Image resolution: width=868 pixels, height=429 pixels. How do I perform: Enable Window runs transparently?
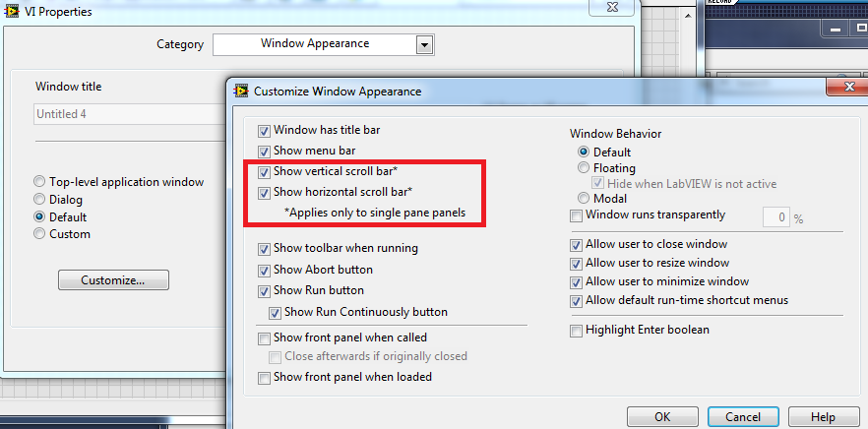pyautogui.click(x=576, y=215)
